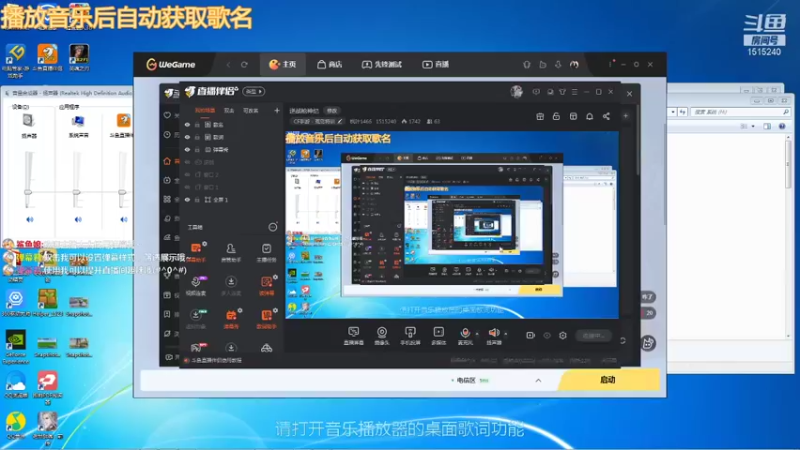800x450 pixels.
Task: Open speaker options dropdown arrow
Action: (x=506, y=334)
